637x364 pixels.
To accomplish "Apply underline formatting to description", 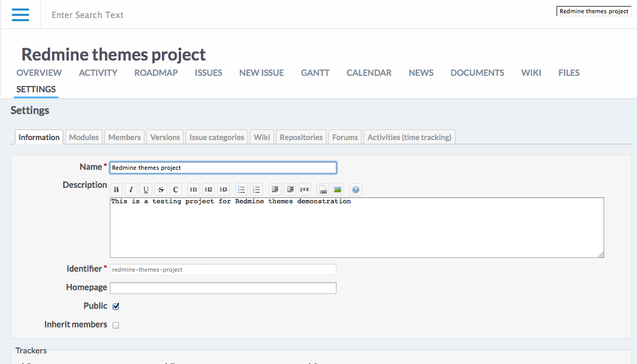I will point(146,189).
